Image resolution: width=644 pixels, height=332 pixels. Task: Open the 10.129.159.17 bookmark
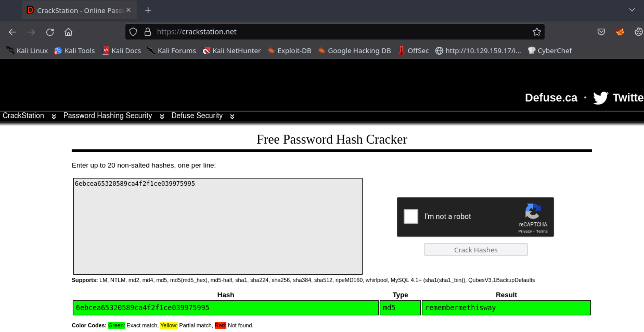[x=478, y=50]
